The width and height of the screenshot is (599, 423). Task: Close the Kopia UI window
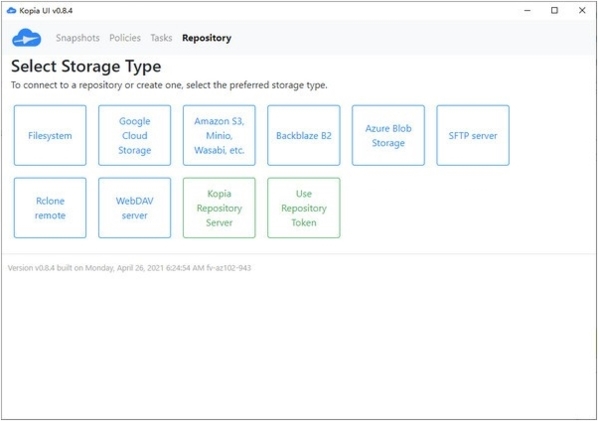(x=582, y=10)
